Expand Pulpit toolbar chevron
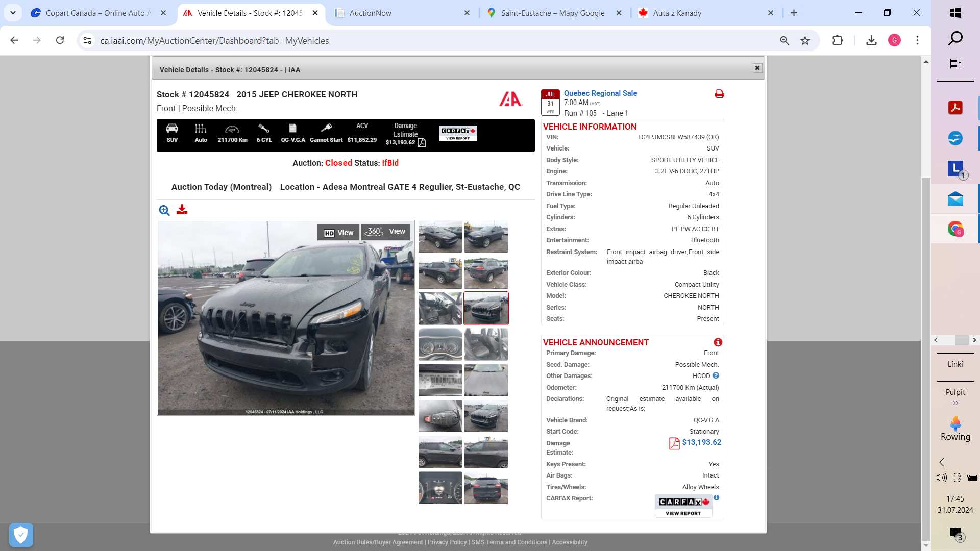Image resolution: width=980 pixels, height=551 pixels. [955, 403]
